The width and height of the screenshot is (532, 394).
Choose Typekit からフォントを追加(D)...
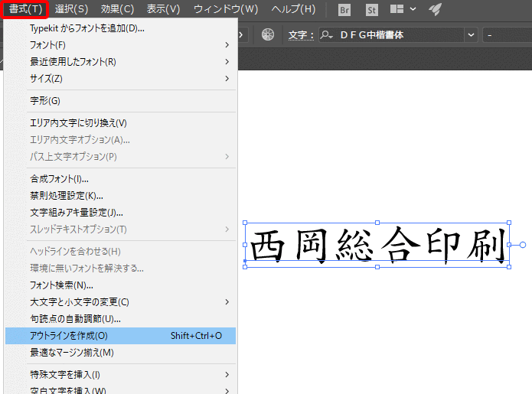pos(120,28)
